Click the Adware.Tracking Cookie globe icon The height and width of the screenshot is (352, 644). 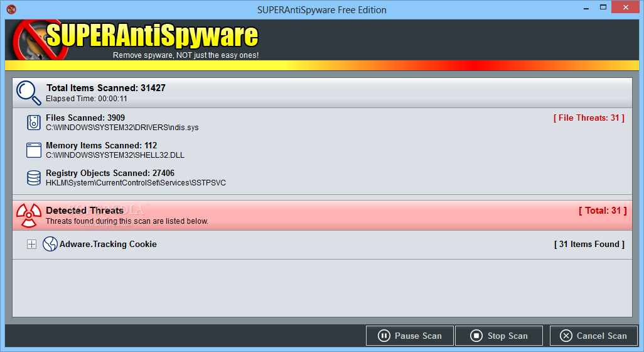[x=50, y=244]
